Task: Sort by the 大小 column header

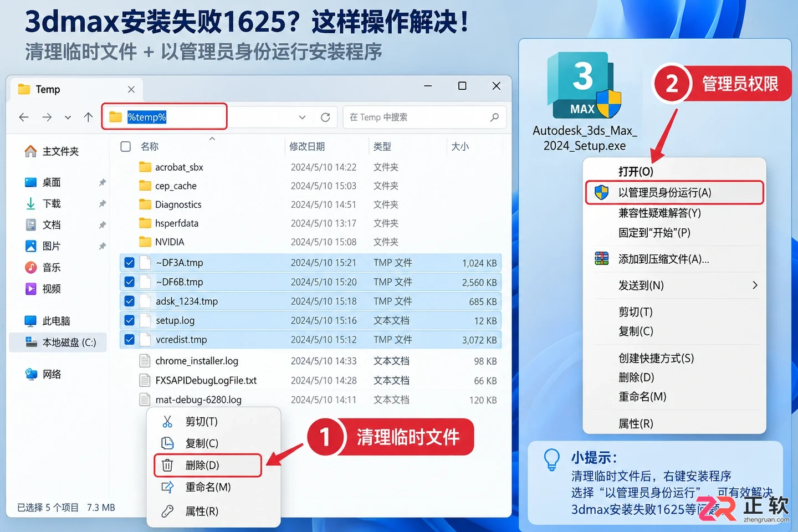Action: pos(460,146)
